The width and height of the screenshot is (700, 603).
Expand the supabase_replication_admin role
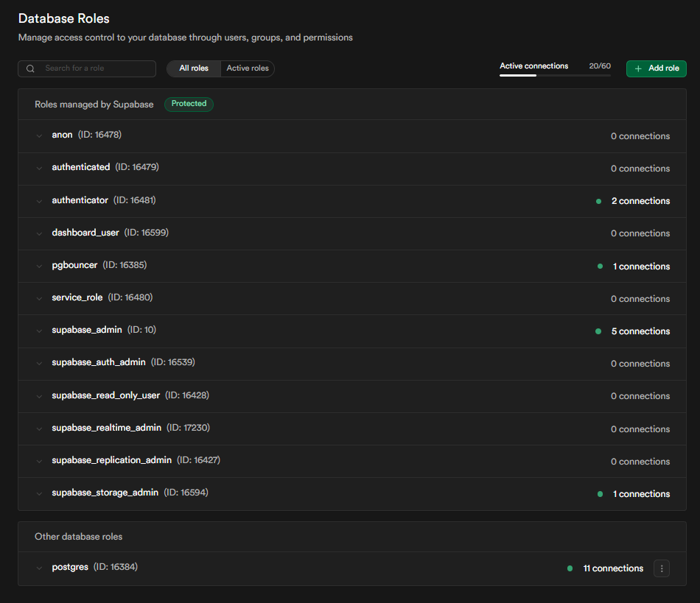tap(39, 461)
